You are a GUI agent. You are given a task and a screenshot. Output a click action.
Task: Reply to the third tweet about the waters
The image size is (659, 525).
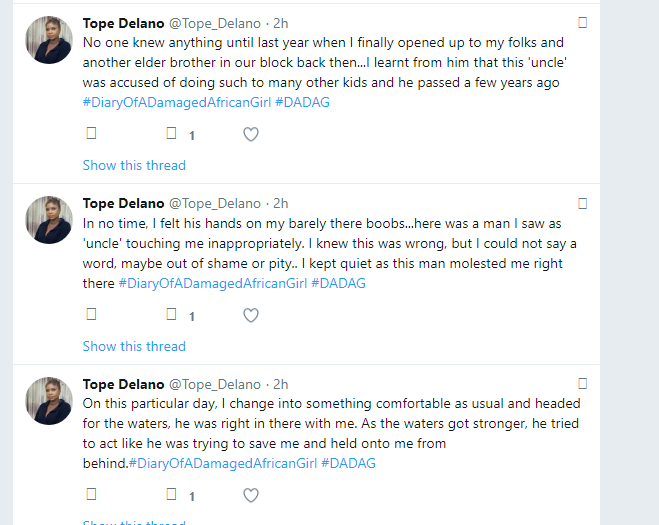tap(91, 494)
